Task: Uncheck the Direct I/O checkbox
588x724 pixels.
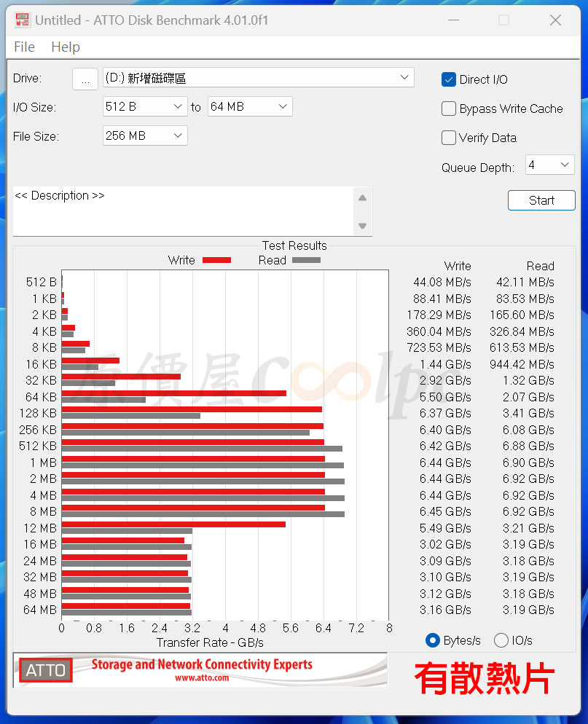Action: pos(449,79)
